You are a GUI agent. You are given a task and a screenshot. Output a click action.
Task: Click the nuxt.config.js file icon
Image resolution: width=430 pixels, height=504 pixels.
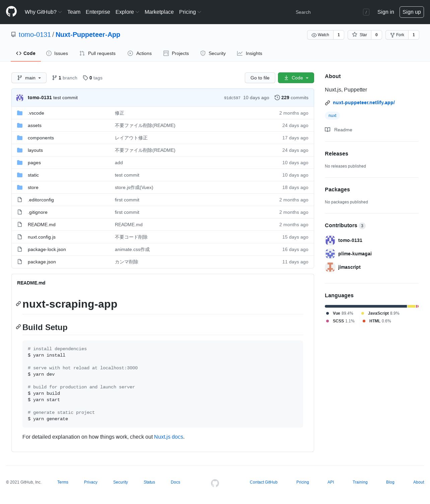pos(20,237)
